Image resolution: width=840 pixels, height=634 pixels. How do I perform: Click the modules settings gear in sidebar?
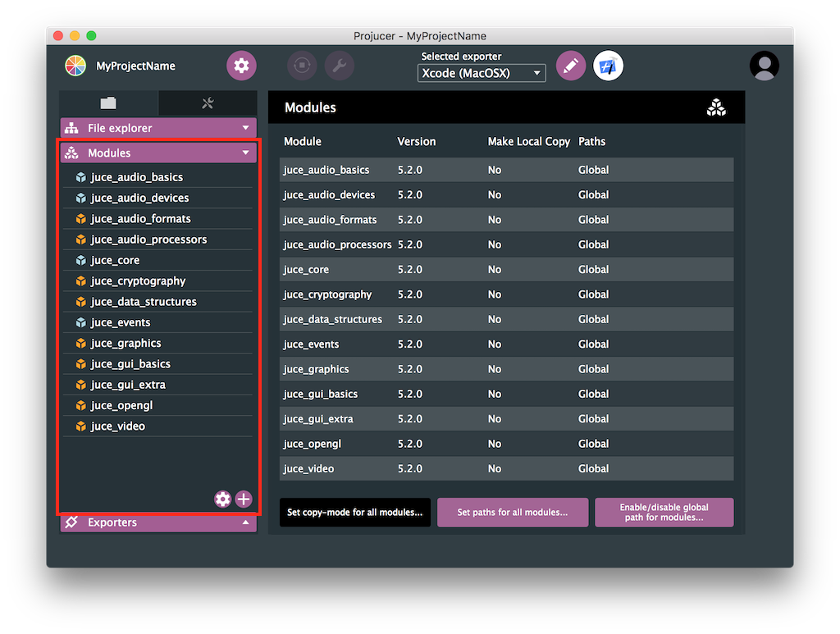pyautogui.click(x=222, y=499)
